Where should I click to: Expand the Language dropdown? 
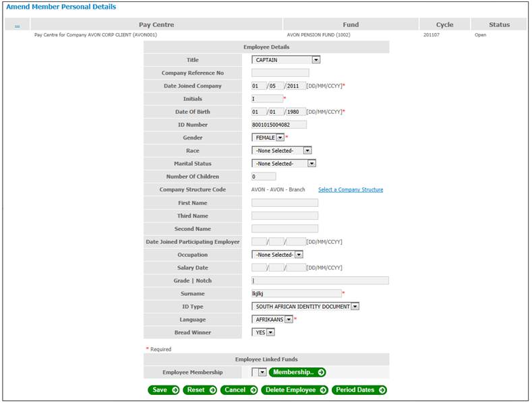coord(289,319)
